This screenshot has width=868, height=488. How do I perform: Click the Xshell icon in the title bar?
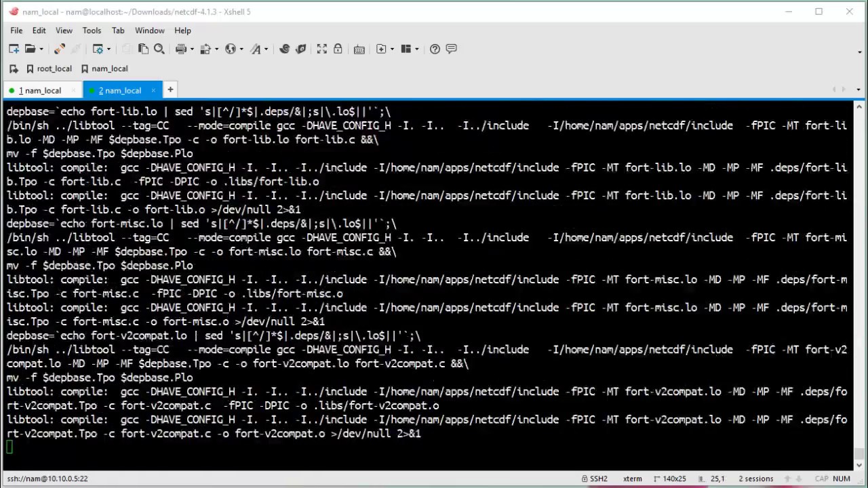[x=14, y=12]
